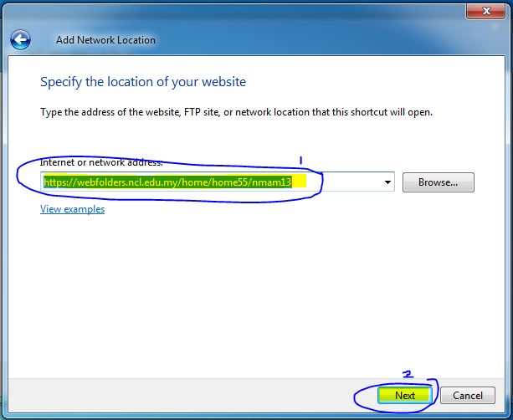This screenshot has height=420, width=513.
Task: Click the 'Internet or network address' label
Action: pos(100,161)
